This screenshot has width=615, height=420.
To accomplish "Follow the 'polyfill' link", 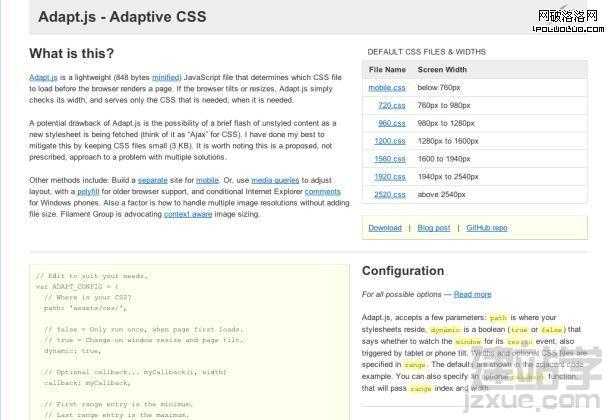I will tap(88, 191).
